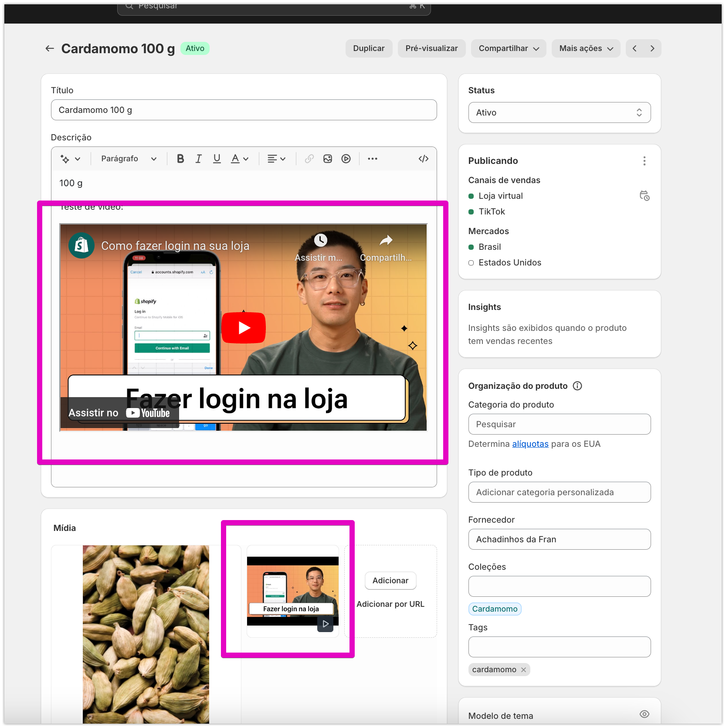This screenshot has height=728, width=726.
Task: Click the schedule icon next to Loja virtual
Action: 644,196
